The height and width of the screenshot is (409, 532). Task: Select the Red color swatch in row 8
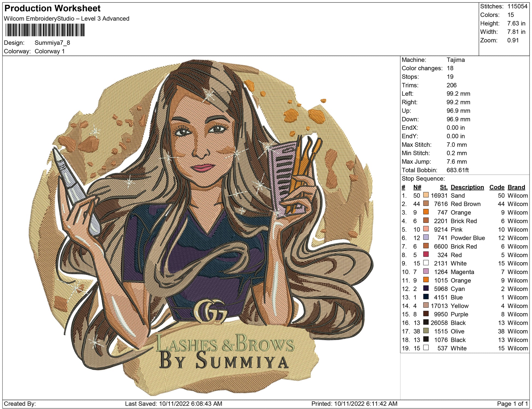click(x=426, y=254)
